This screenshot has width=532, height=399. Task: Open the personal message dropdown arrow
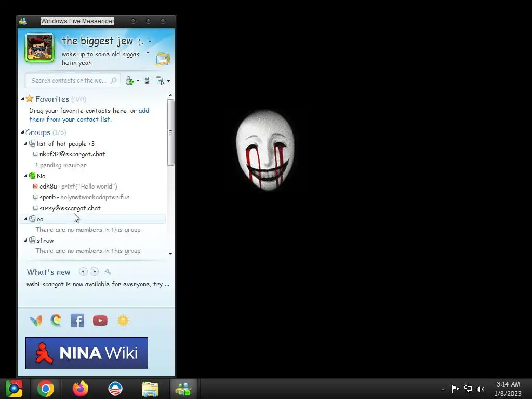point(148,53)
